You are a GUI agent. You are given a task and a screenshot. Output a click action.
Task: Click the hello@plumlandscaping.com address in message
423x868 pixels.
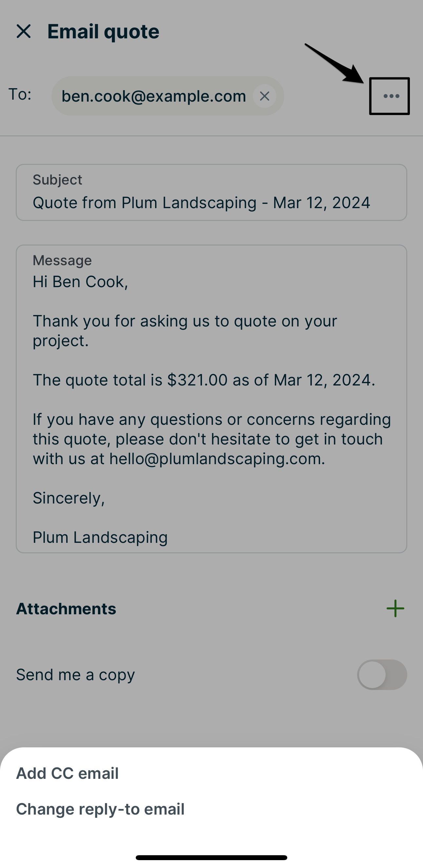pyautogui.click(x=216, y=459)
